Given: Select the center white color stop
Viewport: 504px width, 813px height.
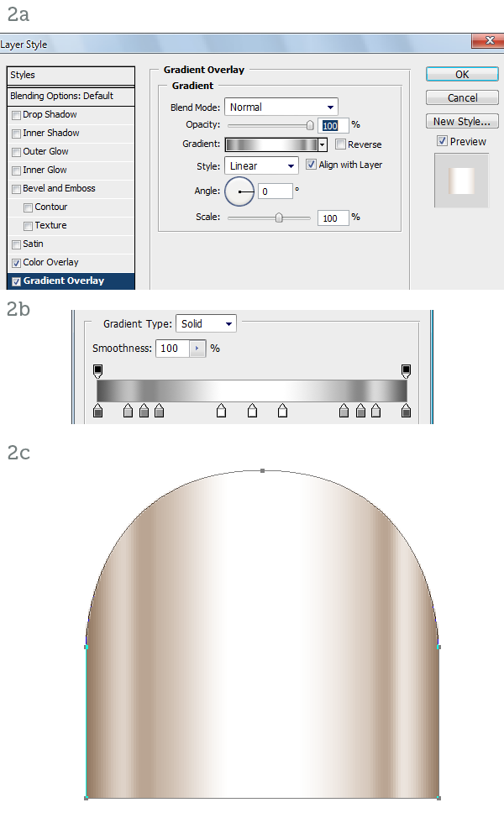Looking at the screenshot, I should click(253, 411).
